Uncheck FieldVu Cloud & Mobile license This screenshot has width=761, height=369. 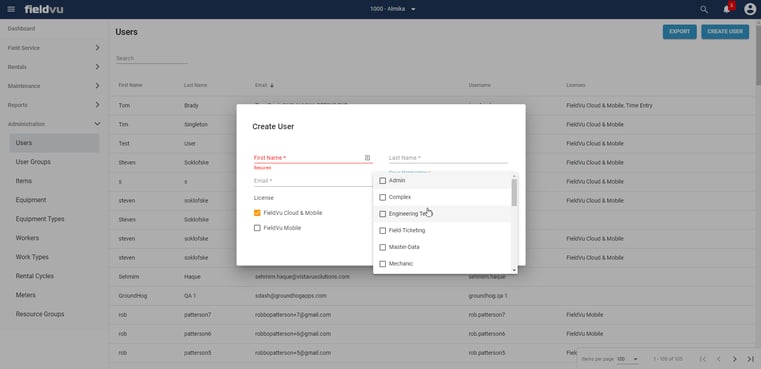[257, 213]
